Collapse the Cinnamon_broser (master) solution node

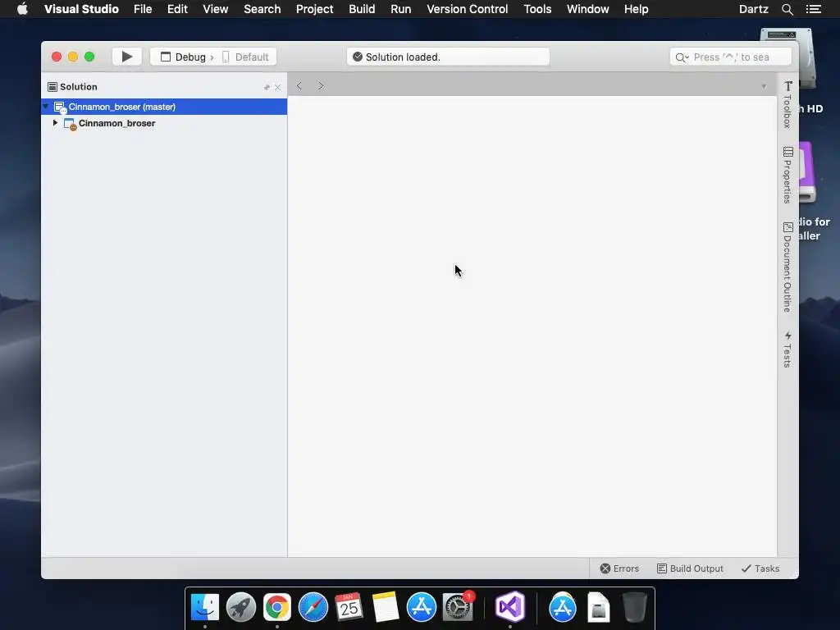(x=46, y=107)
